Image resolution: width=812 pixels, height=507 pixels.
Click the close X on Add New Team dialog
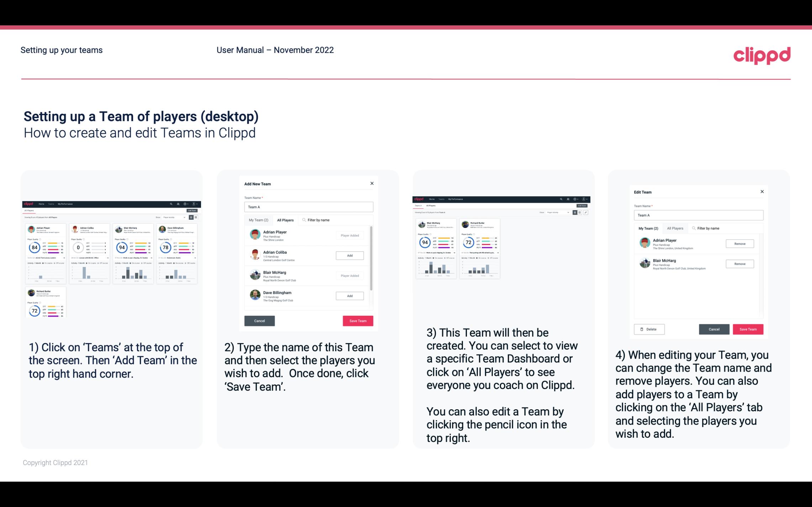[372, 183]
